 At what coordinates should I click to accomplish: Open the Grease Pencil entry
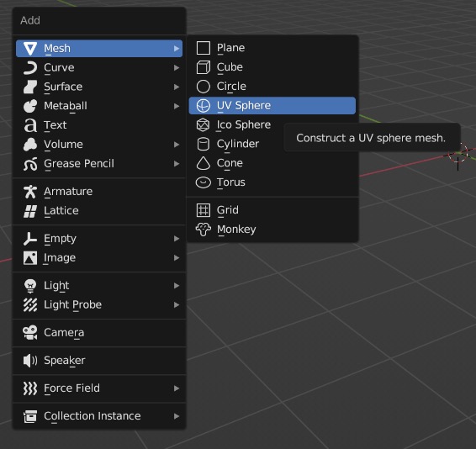tap(99, 164)
